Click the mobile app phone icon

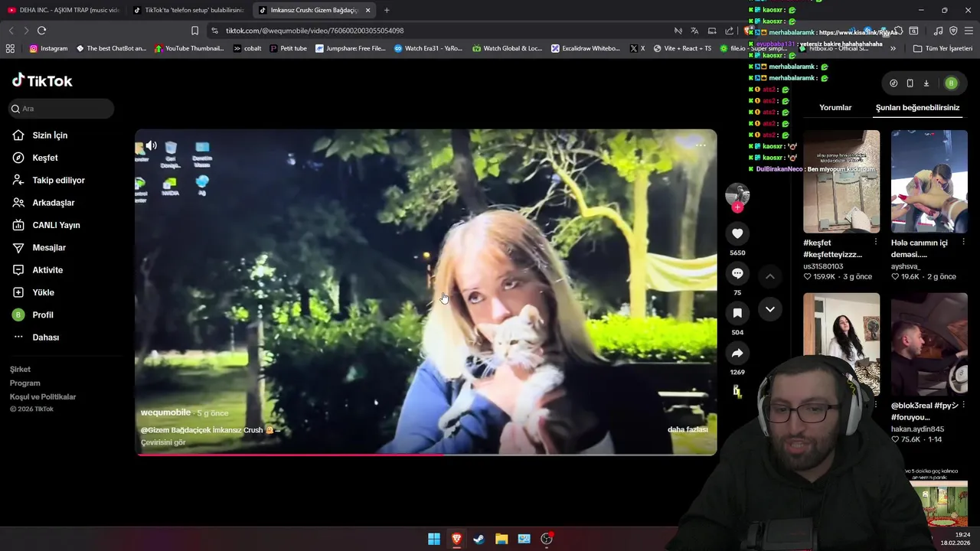[x=910, y=83]
